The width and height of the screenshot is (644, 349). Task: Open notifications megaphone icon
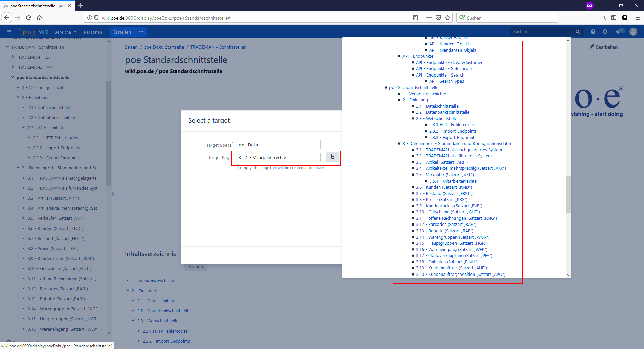tap(619, 32)
